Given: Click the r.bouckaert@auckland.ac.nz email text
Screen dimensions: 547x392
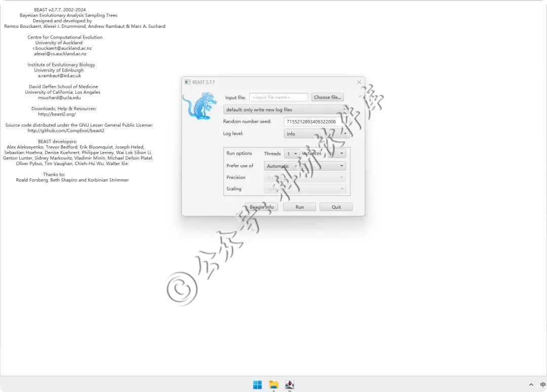Looking at the screenshot, I should pyautogui.click(x=62, y=48).
